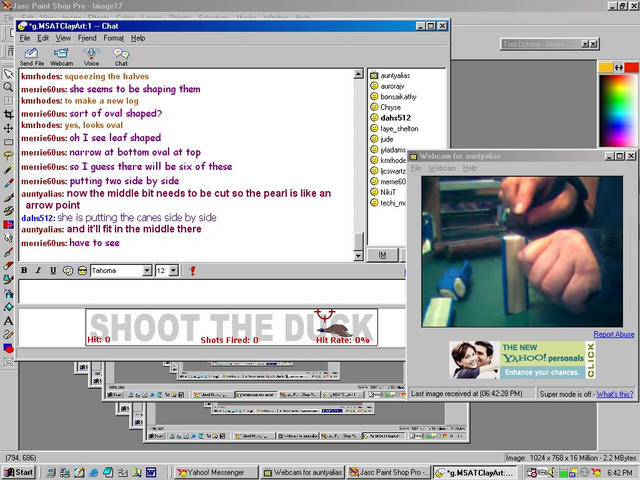
Task: Select the Zoom magnifier tool
Action: (8, 87)
